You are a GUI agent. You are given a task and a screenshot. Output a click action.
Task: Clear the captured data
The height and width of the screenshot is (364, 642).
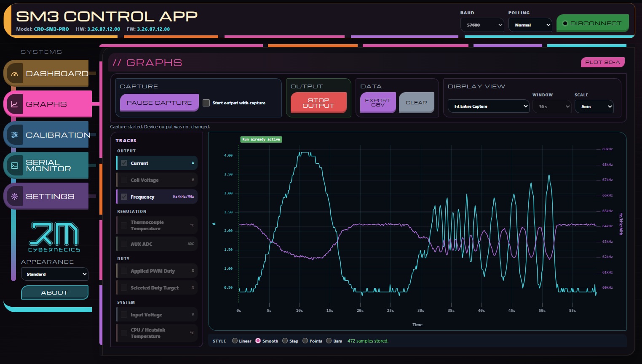417,103
